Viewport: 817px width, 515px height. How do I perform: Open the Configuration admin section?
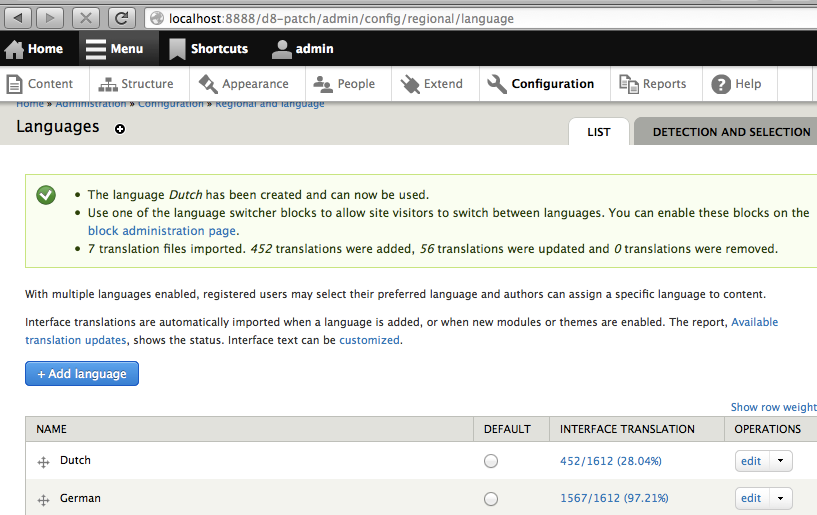pyautogui.click(x=544, y=84)
